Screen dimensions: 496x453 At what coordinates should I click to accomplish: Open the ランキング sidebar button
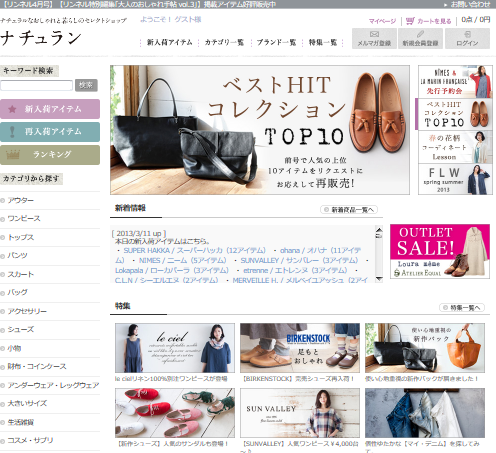(50, 155)
